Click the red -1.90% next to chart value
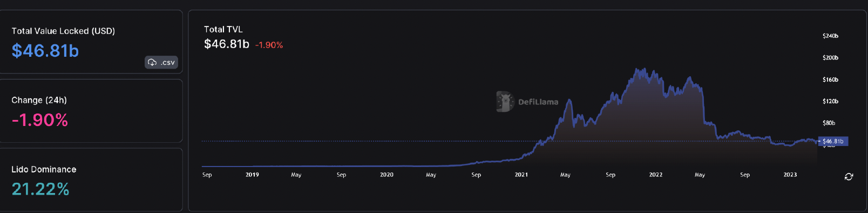The height and width of the screenshot is (213, 868). tap(269, 45)
